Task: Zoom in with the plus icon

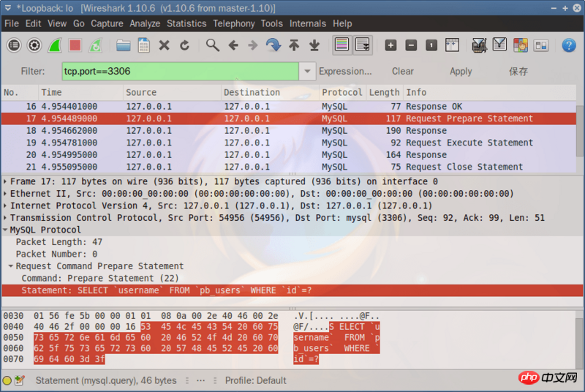Action: [390, 45]
